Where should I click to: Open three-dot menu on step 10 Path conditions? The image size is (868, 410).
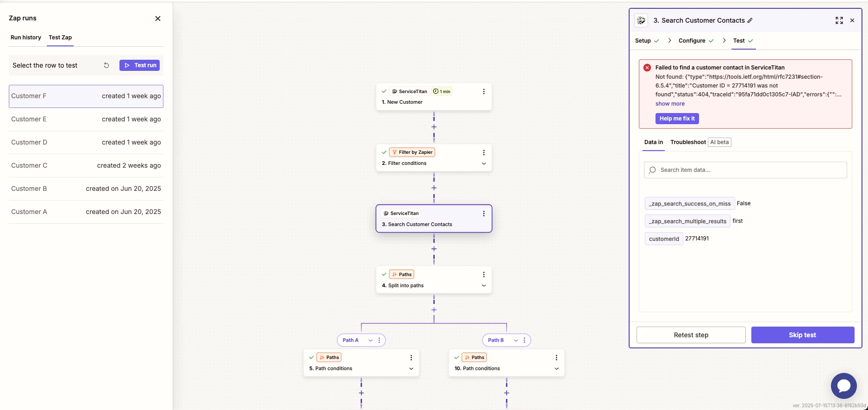coord(556,358)
